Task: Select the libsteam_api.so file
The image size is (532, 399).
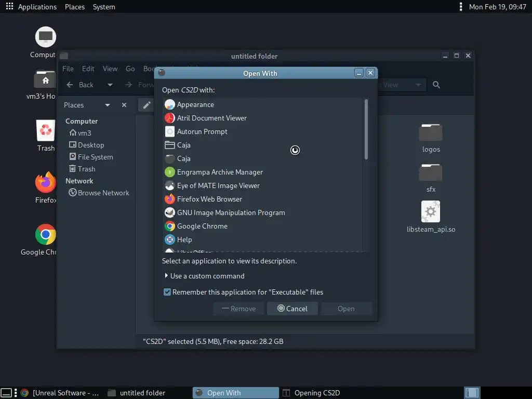Action: (431, 217)
